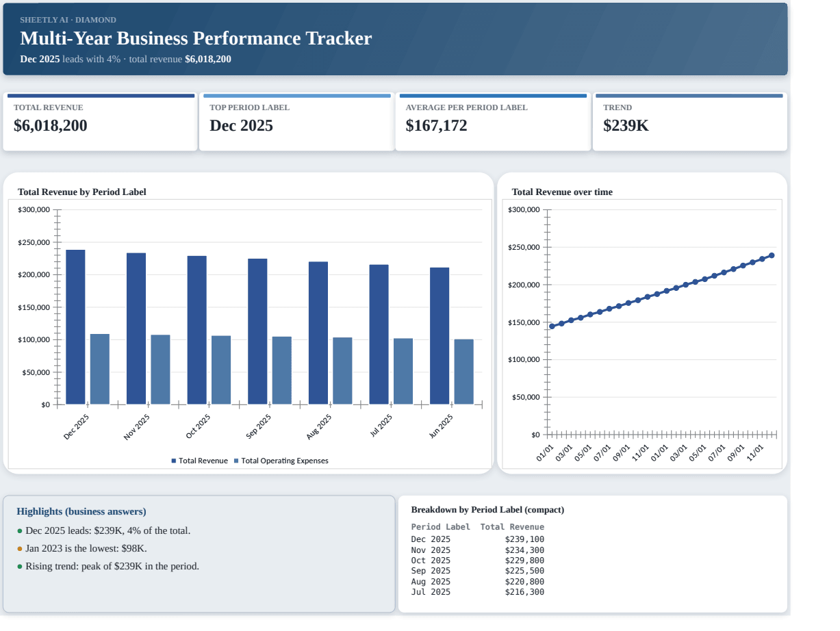Select the Nov 2025 Total Revenue bar

click(136, 329)
